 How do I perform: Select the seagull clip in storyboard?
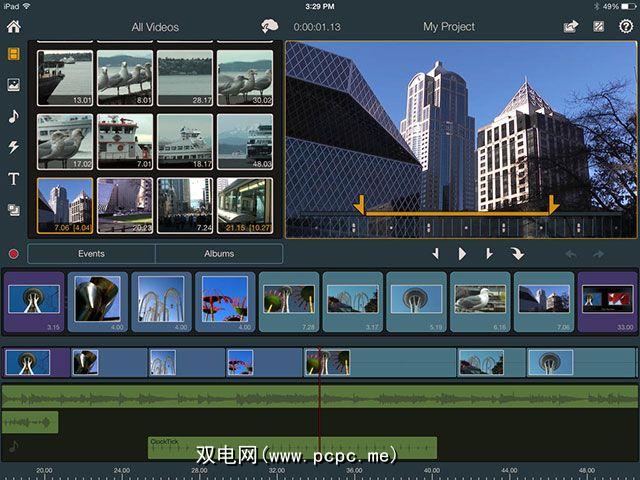point(480,300)
